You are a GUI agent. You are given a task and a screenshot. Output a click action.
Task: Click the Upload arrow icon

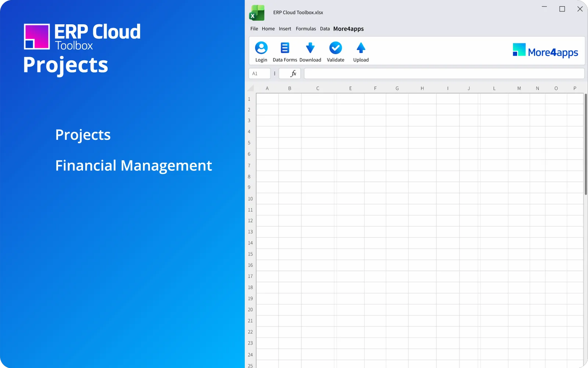pos(361,48)
